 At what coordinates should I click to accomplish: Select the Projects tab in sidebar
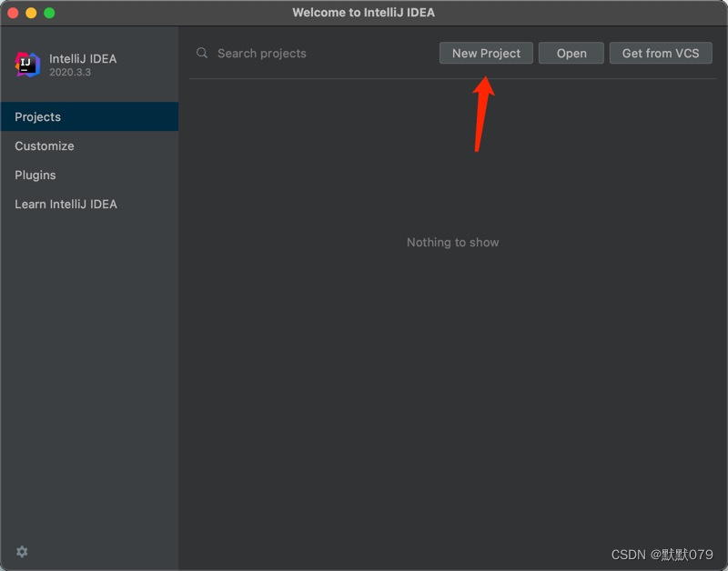pos(89,116)
